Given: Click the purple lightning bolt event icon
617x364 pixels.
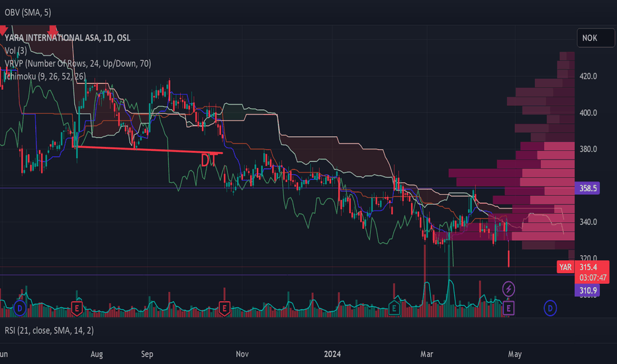Looking at the screenshot, I should click(x=508, y=289).
